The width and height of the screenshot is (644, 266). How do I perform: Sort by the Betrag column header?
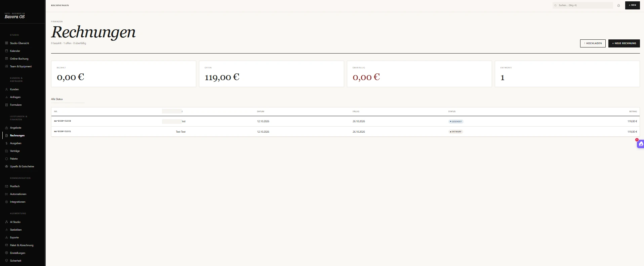633,111
